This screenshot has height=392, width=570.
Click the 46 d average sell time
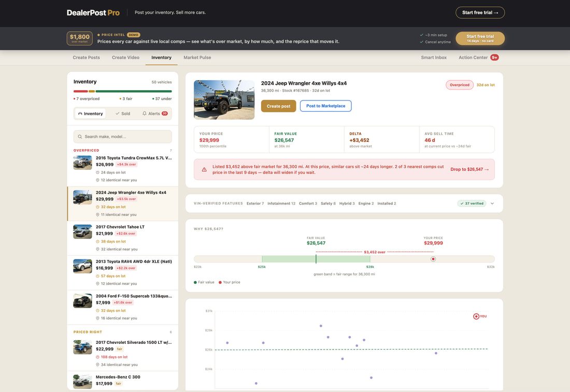[430, 140]
